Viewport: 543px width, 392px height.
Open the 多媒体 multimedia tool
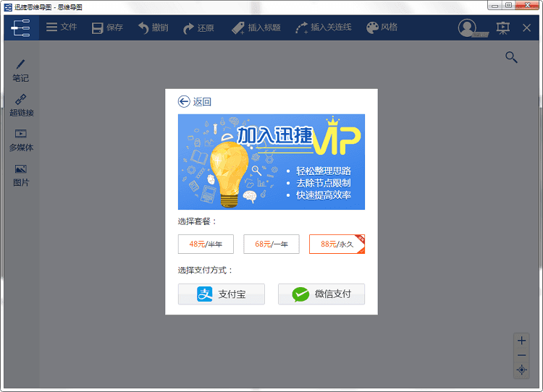point(21,140)
